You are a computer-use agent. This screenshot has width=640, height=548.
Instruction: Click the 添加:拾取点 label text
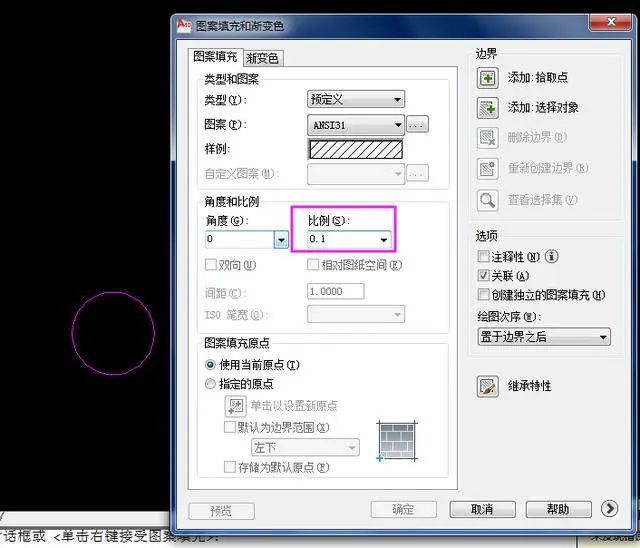click(538, 78)
